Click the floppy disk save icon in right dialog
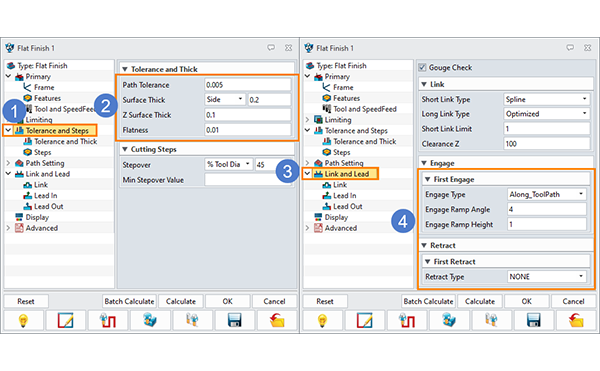600x371 pixels. click(x=533, y=321)
